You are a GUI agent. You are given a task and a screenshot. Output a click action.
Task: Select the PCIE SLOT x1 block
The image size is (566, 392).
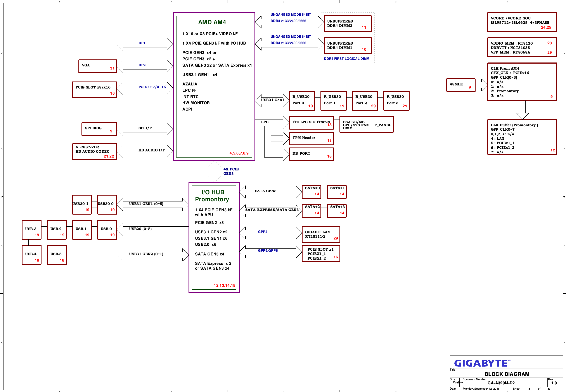(321, 253)
